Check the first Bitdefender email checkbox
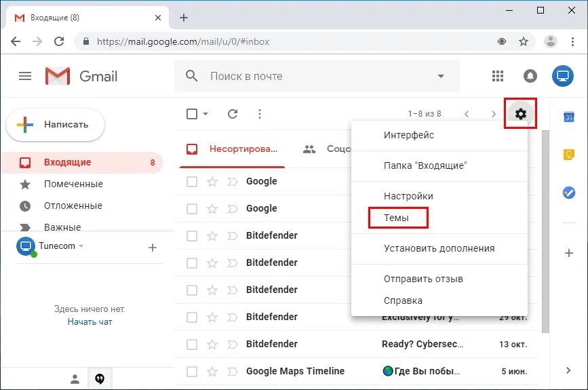Viewport: 588px width, 390px height. [192, 236]
